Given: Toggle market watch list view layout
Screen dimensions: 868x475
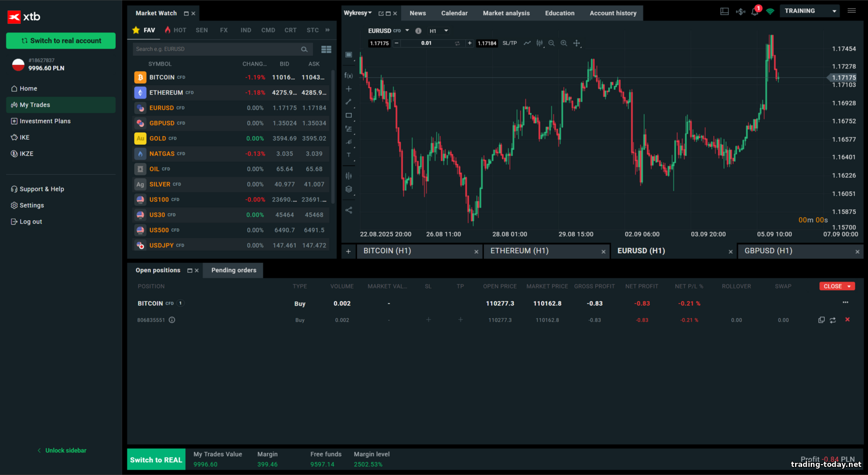Looking at the screenshot, I should [326, 49].
